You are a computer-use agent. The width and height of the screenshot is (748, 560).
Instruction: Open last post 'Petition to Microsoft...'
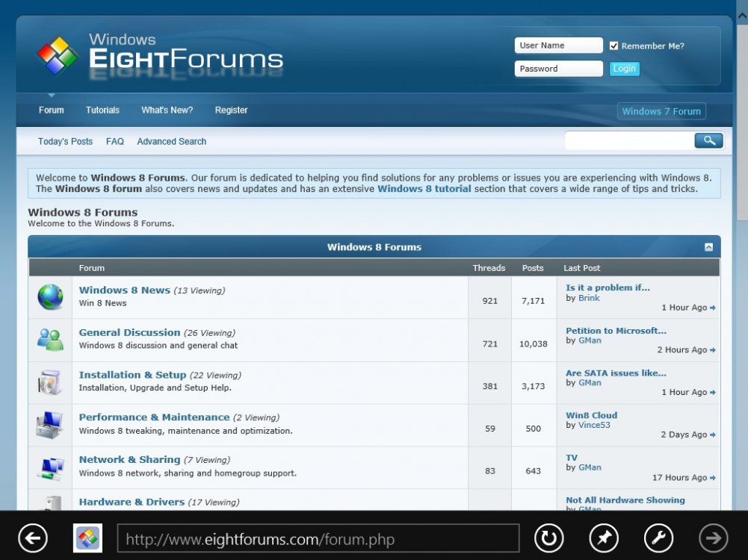[x=616, y=331]
